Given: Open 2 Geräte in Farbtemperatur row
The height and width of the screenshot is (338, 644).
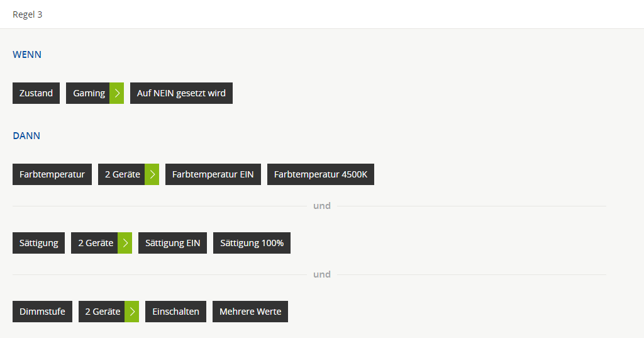Looking at the screenshot, I should [122, 174].
